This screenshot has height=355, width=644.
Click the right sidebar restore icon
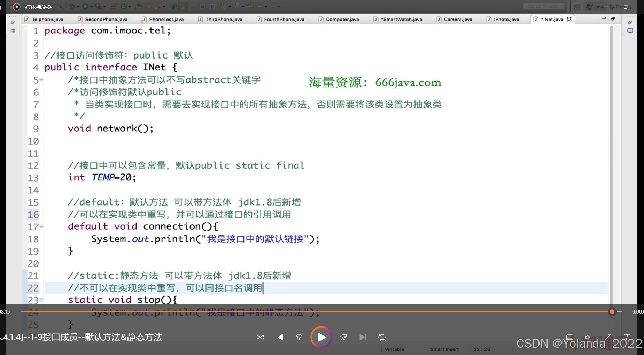tap(630, 22)
